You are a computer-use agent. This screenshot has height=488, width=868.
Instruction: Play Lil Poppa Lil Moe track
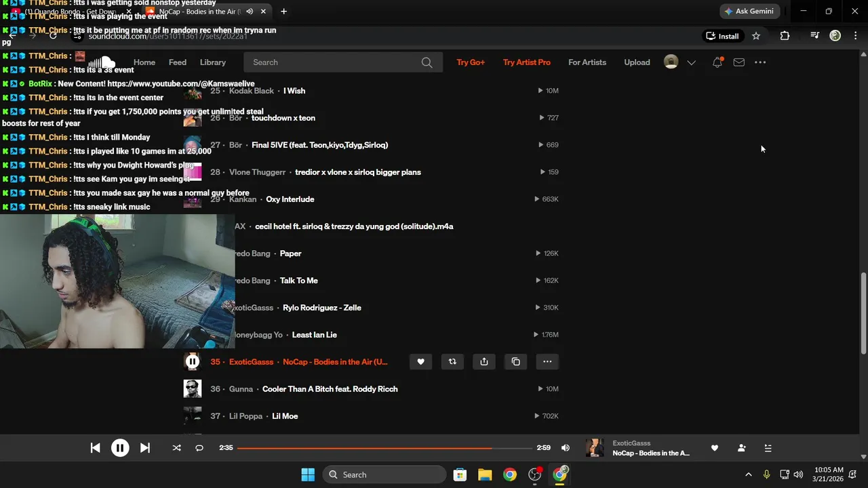[285, 416]
